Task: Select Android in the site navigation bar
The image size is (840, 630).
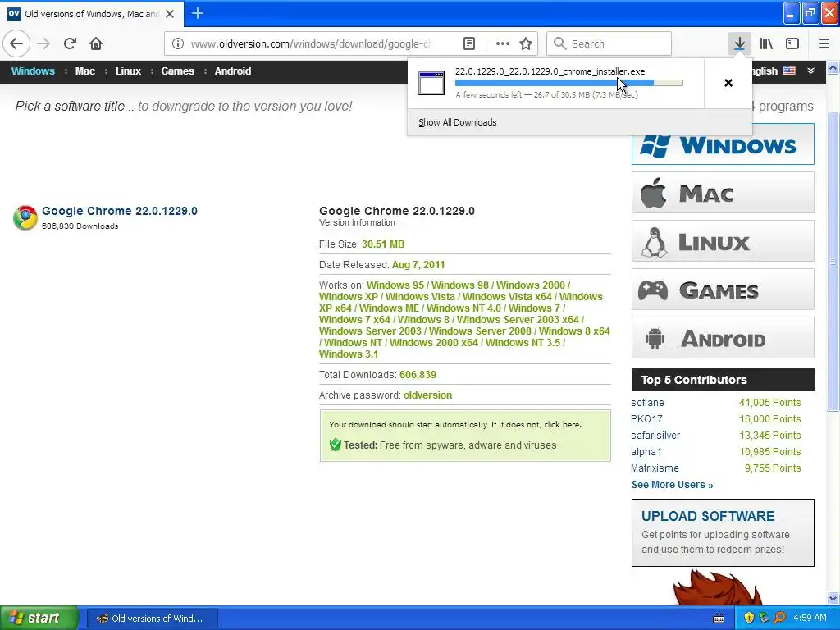Action: pyautogui.click(x=233, y=71)
